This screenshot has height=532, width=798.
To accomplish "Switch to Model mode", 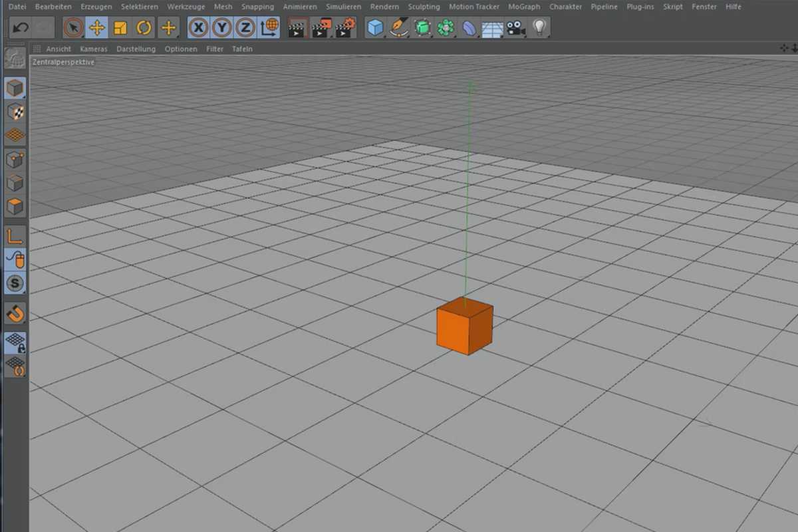I will click(15, 88).
